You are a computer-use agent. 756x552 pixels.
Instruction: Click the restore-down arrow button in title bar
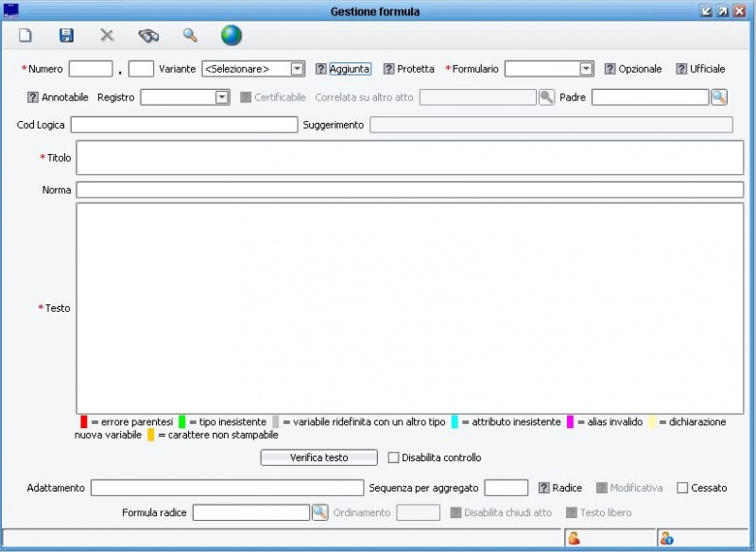click(x=706, y=11)
